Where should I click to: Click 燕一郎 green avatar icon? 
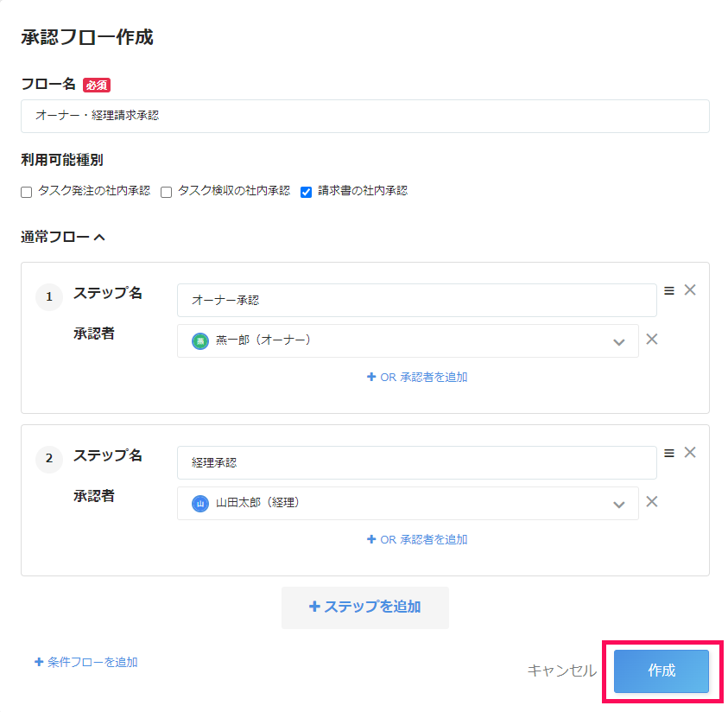[x=200, y=341]
